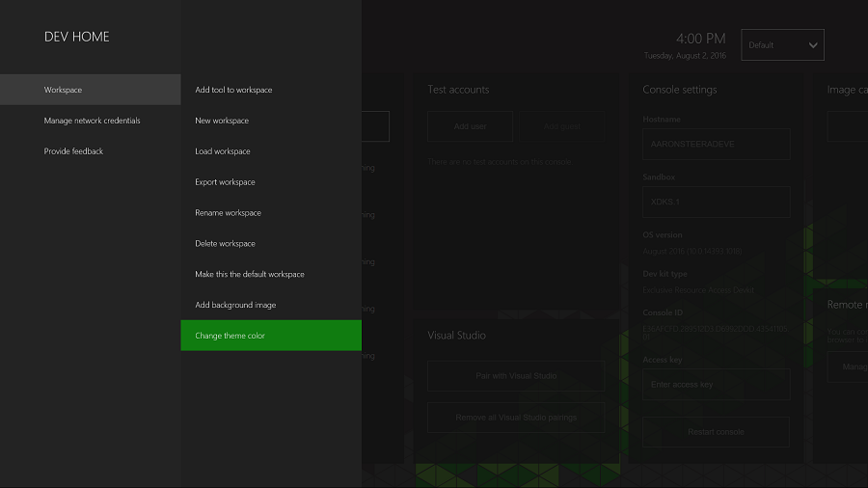Make this the default workspace
The height and width of the screenshot is (488, 868).
pyautogui.click(x=271, y=274)
